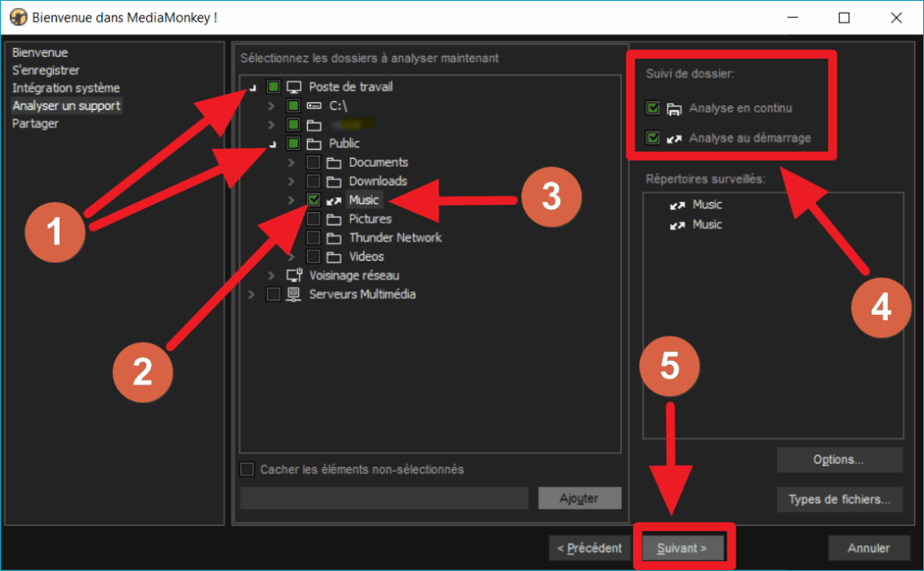
Task: Click the Analyse au démarrage arrows icon
Action: coord(673,139)
